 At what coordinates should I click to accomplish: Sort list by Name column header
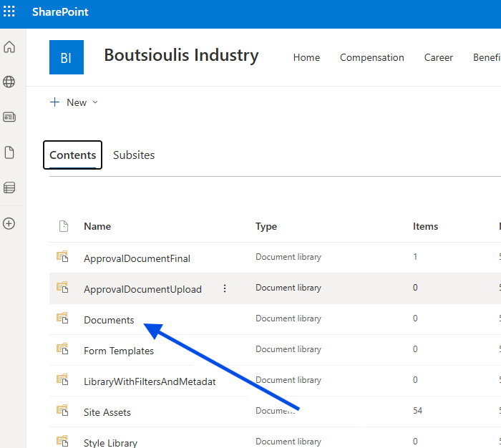point(97,226)
